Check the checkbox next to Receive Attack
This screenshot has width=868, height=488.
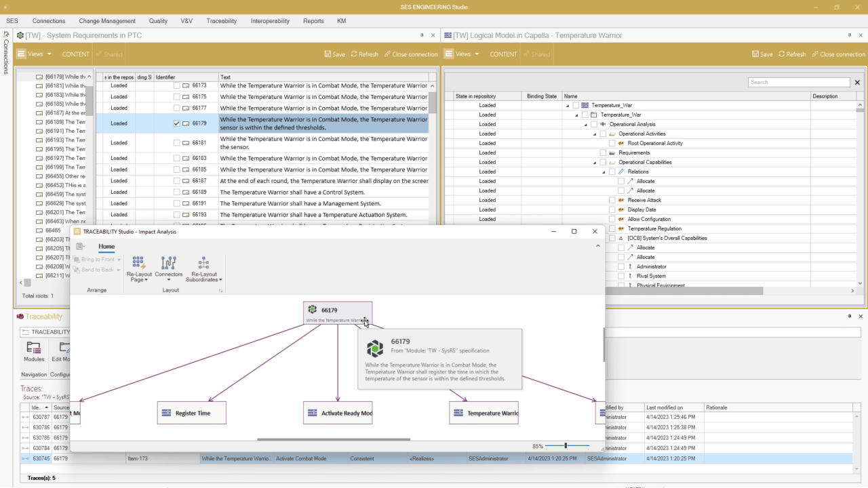613,200
